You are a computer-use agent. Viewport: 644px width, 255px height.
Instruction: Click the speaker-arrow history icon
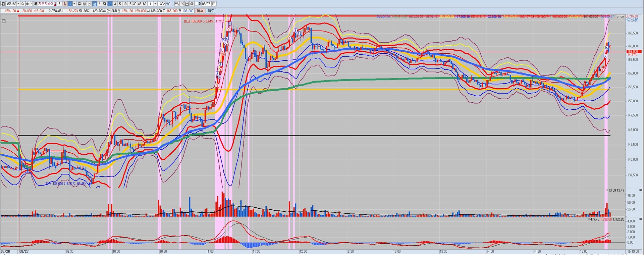[x=27, y=4]
